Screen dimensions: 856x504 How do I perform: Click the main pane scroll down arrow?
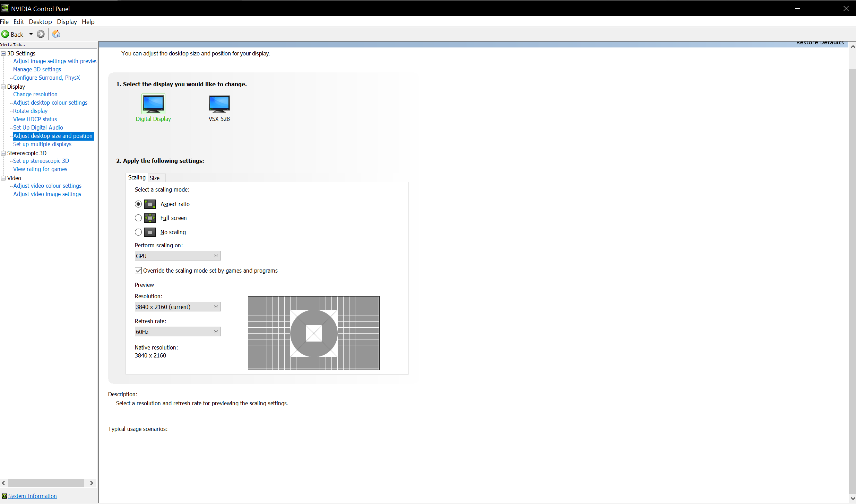853,498
